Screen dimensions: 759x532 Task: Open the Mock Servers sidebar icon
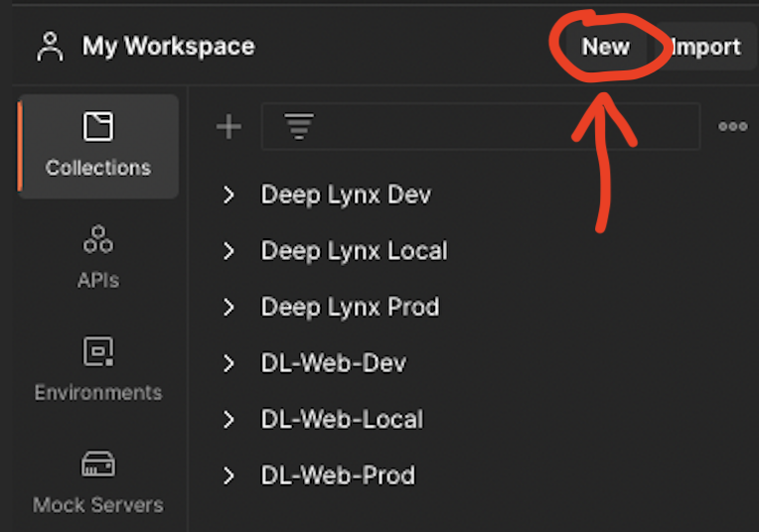(98, 481)
